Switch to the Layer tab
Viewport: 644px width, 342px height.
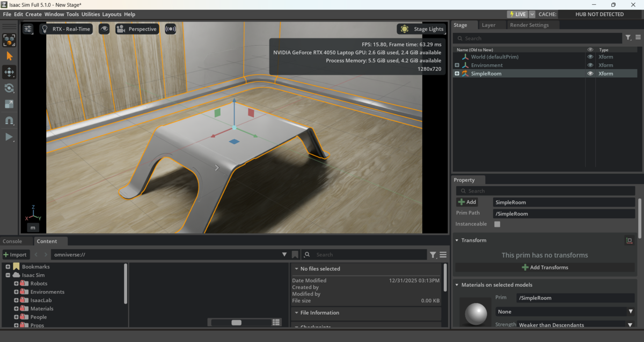[488, 25]
